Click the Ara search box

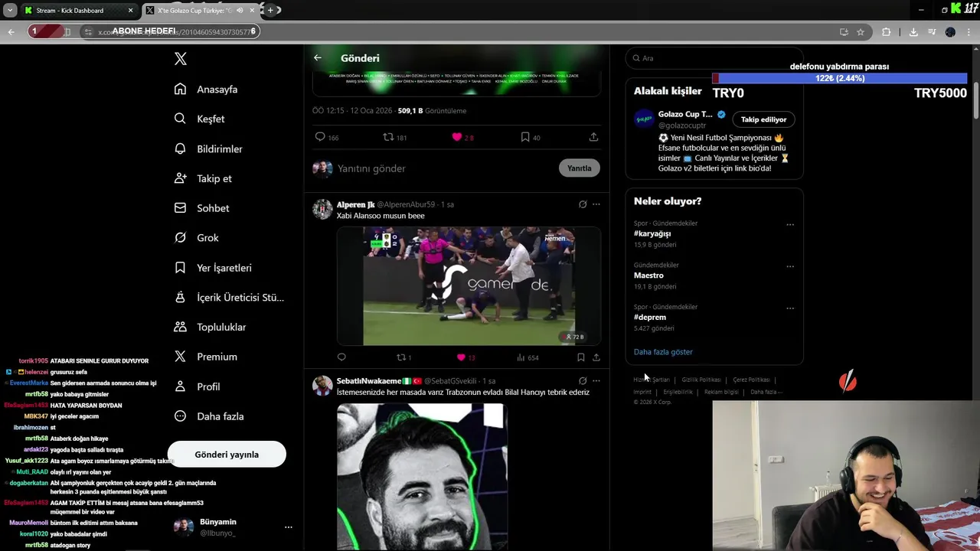tap(714, 58)
